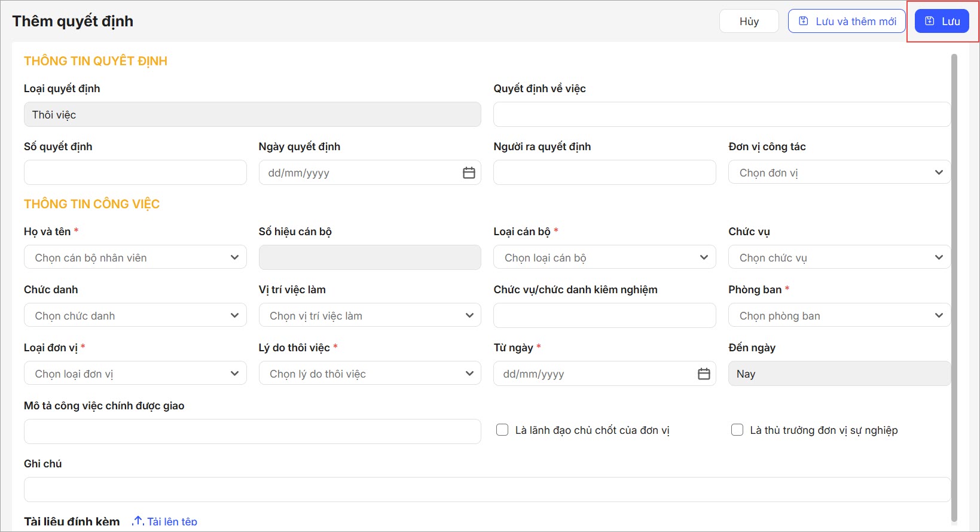This screenshot has height=532, width=980.
Task: Focus 'Mô tả công việc chính được giao' field
Action: click(x=252, y=431)
